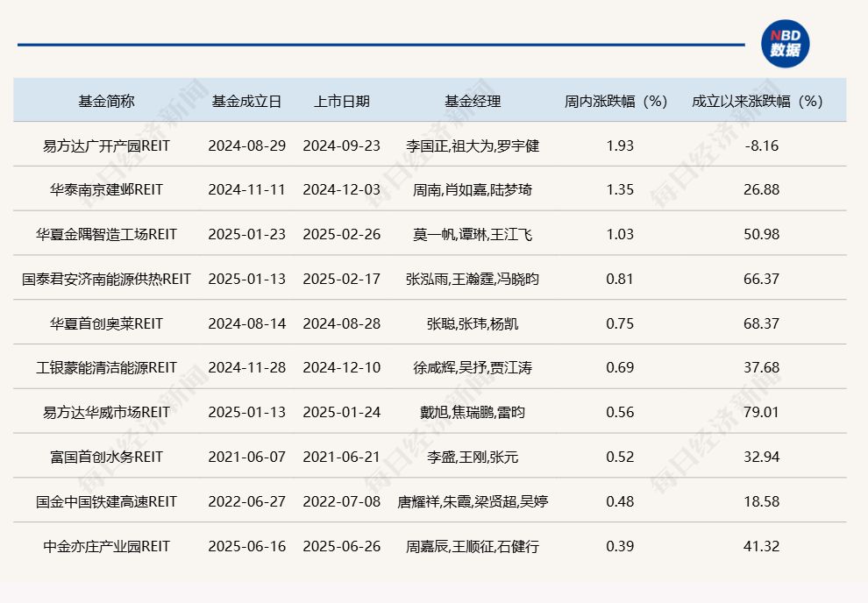Click the 基金简称 column header
The width and height of the screenshot is (868, 603).
[106, 101]
